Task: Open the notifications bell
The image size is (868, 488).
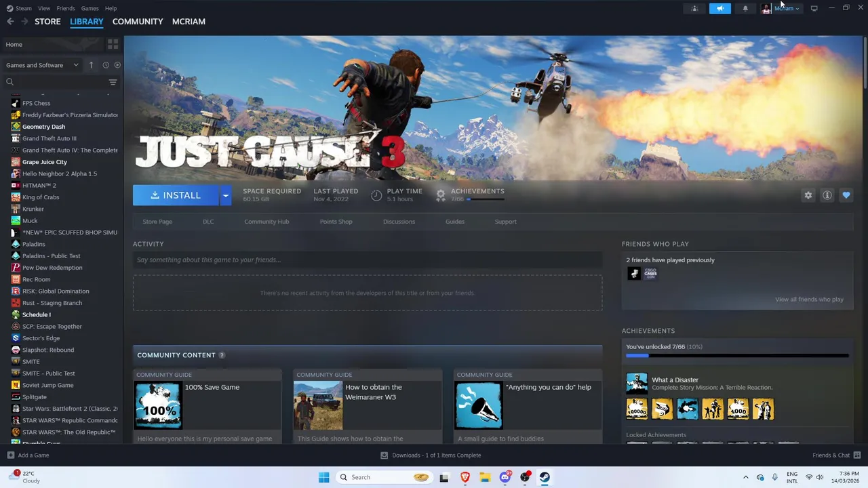Action: click(745, 8)
